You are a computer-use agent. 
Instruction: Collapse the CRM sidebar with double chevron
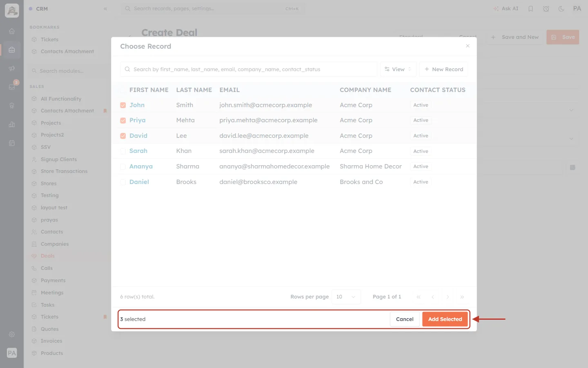coord(105,9)
